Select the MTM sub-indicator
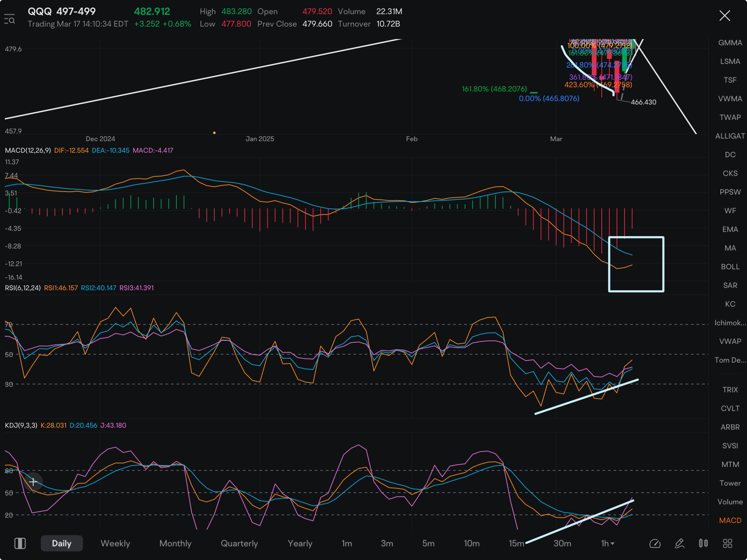747x560 pixels. [730, 465]
